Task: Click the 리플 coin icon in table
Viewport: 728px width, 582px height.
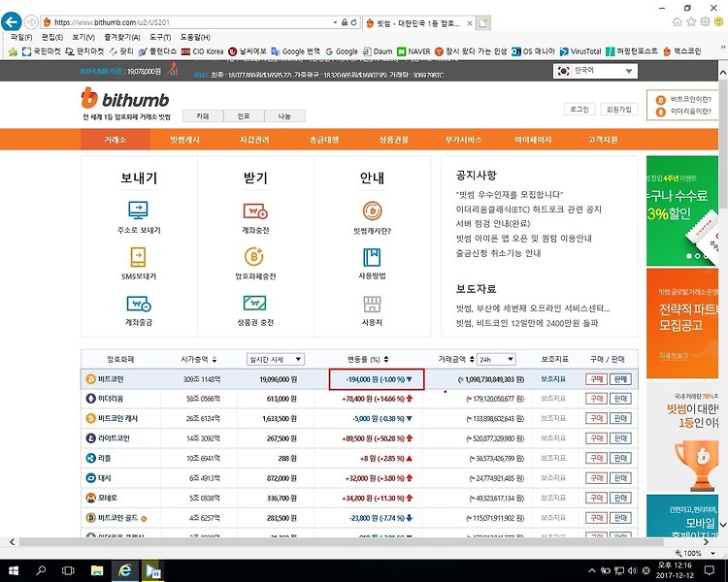Action: [90, 458]
